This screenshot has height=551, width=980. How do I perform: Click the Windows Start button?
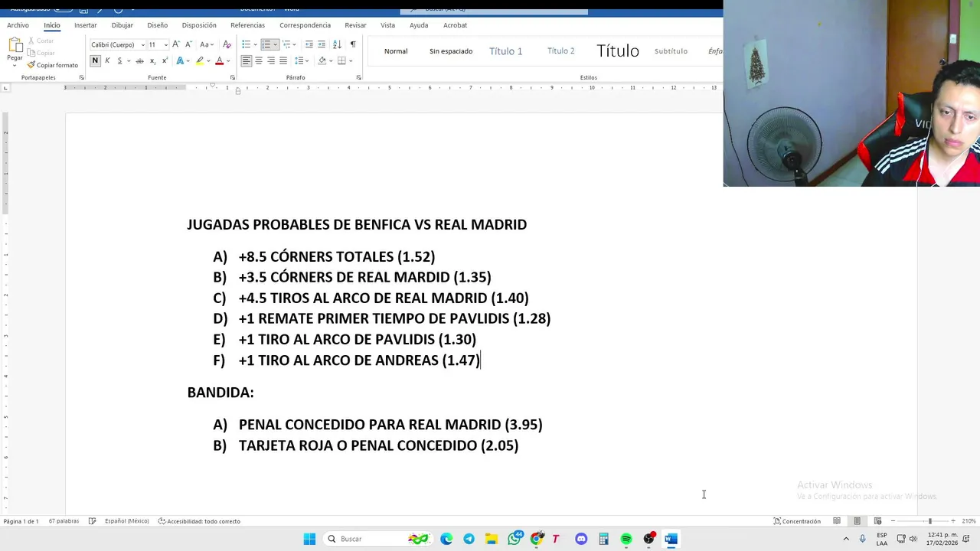309,539
